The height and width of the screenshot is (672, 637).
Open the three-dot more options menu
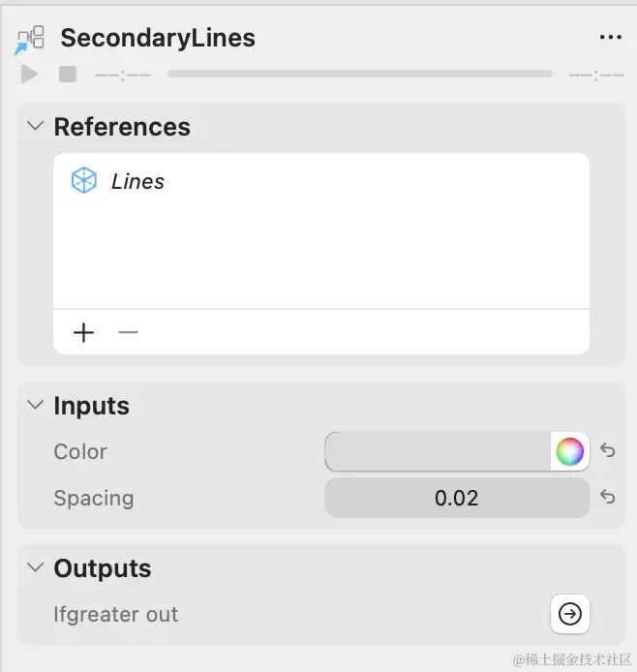click(x=610, y=38)
